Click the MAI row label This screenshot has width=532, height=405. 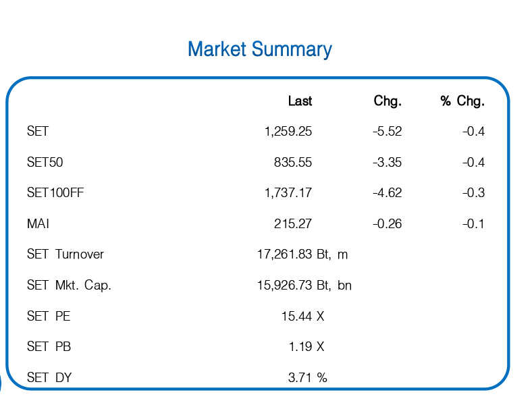coord(38,224)
